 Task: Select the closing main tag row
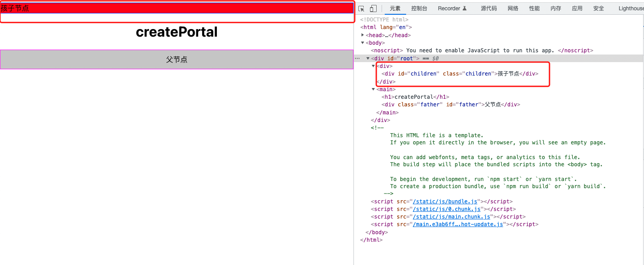pos(387,113)
